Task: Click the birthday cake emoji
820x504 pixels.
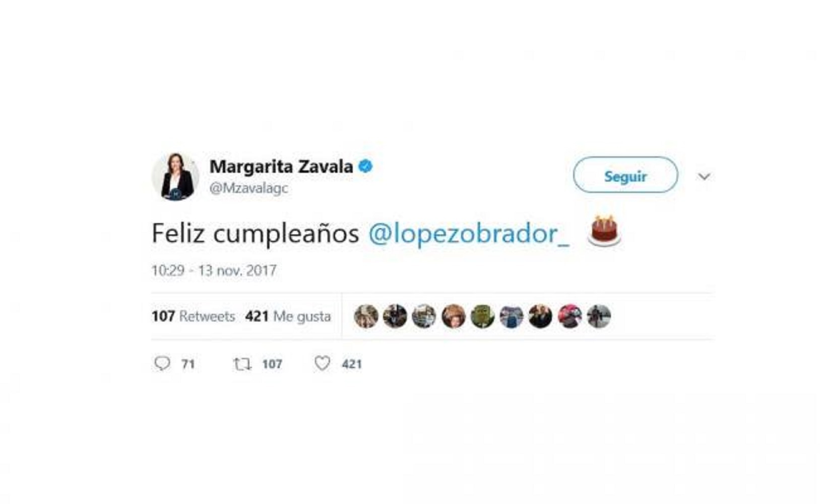Action: pyautogui.click(x=604, y=231)
